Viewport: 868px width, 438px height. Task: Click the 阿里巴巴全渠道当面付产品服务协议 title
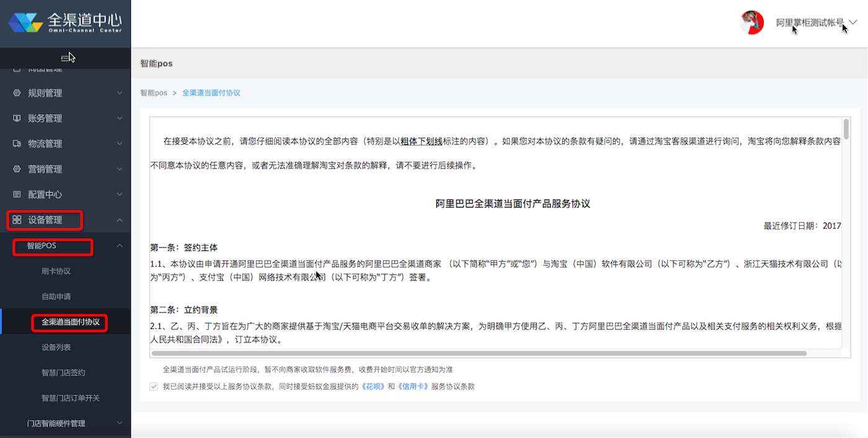coord(513,204)
